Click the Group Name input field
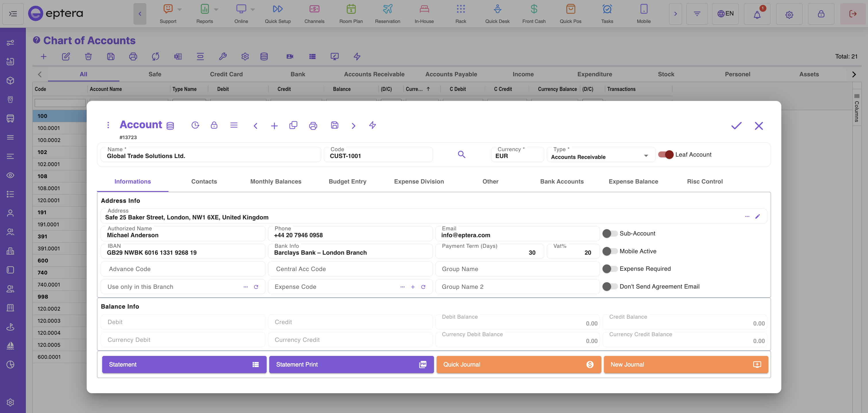Viewport: 868px width, 413px height. pyautogui.click(x=517, y=269)
